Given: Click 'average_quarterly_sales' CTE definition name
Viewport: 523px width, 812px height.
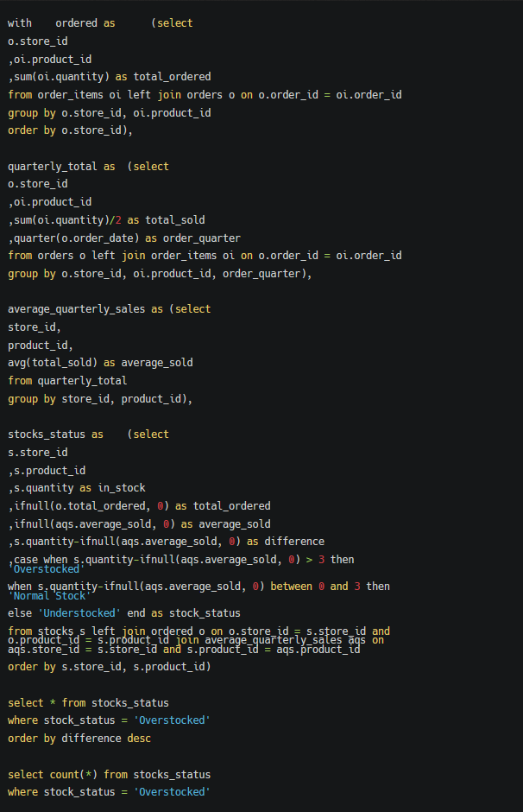Looking at the screenshot, I should (x=77, y=309).
